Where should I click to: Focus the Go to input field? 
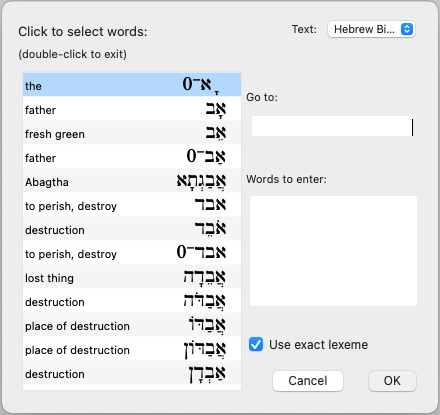pyautogui.click(x=333, y=126)
